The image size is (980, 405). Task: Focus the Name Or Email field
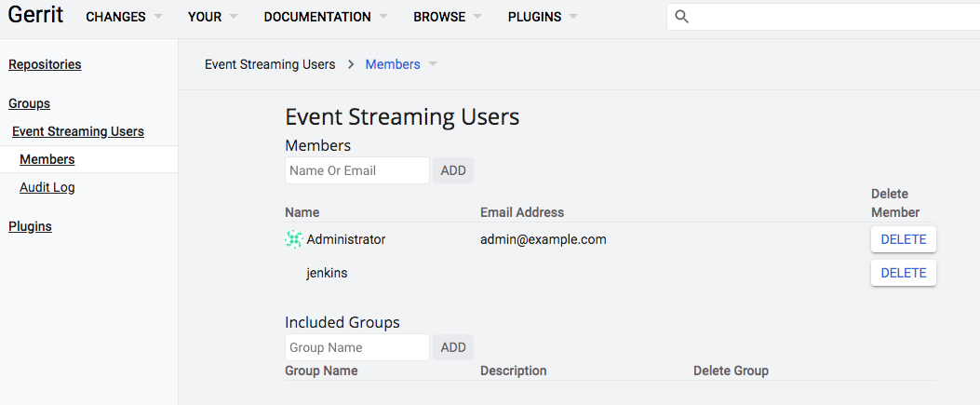[356, 170]
